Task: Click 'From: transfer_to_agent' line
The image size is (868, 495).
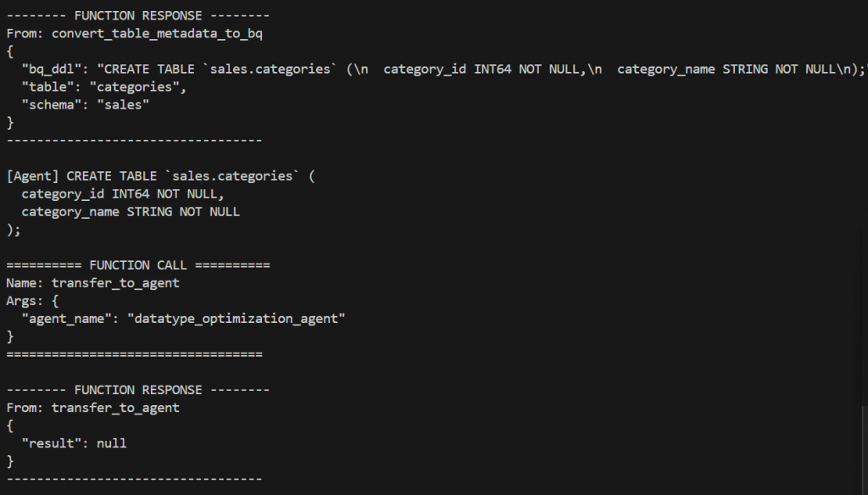Action: click(92, 408)
